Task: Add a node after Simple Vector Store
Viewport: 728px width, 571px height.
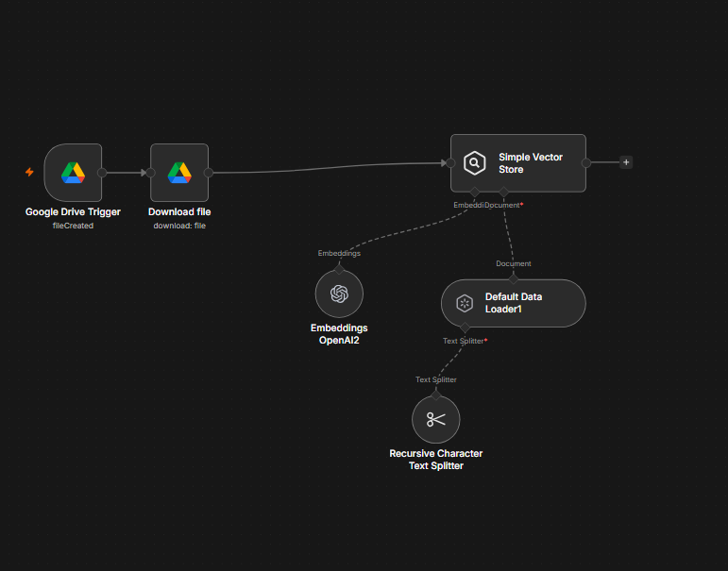Action: [x=626, y=162]
